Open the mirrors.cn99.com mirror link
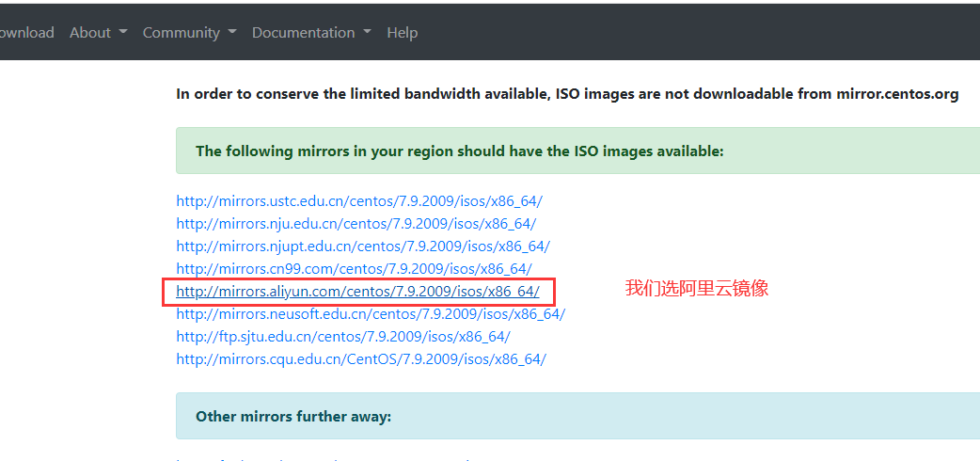The width and height of the screenshot is (980, 461). pos(354,269)
